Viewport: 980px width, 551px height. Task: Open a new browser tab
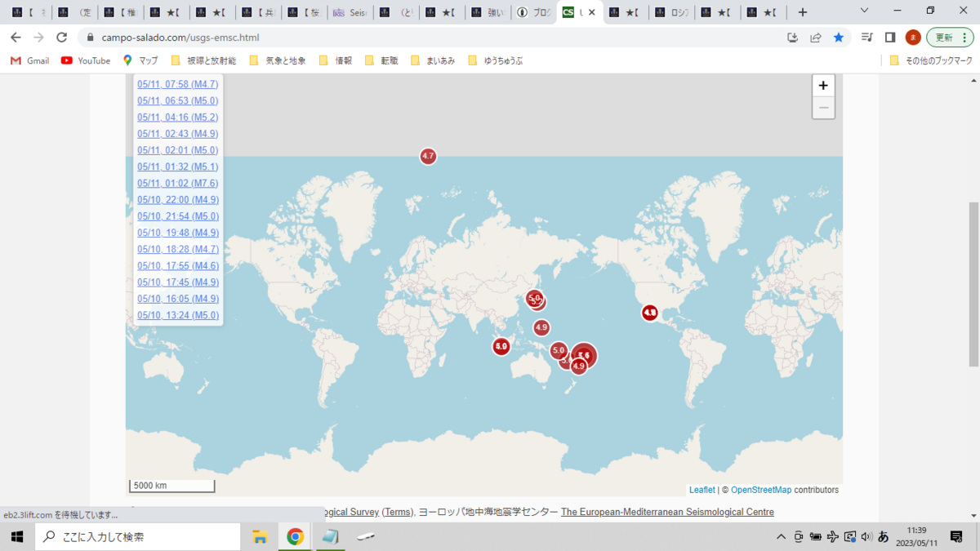[803, 12]
